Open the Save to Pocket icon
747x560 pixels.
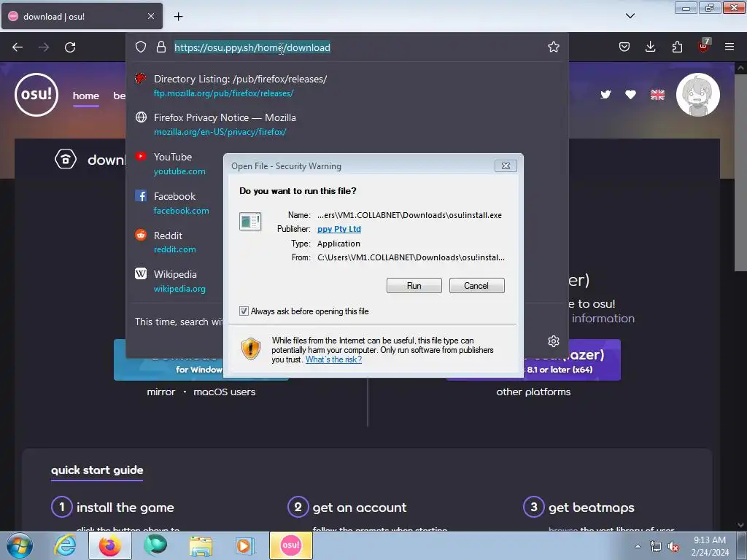(x=624, y=47)
